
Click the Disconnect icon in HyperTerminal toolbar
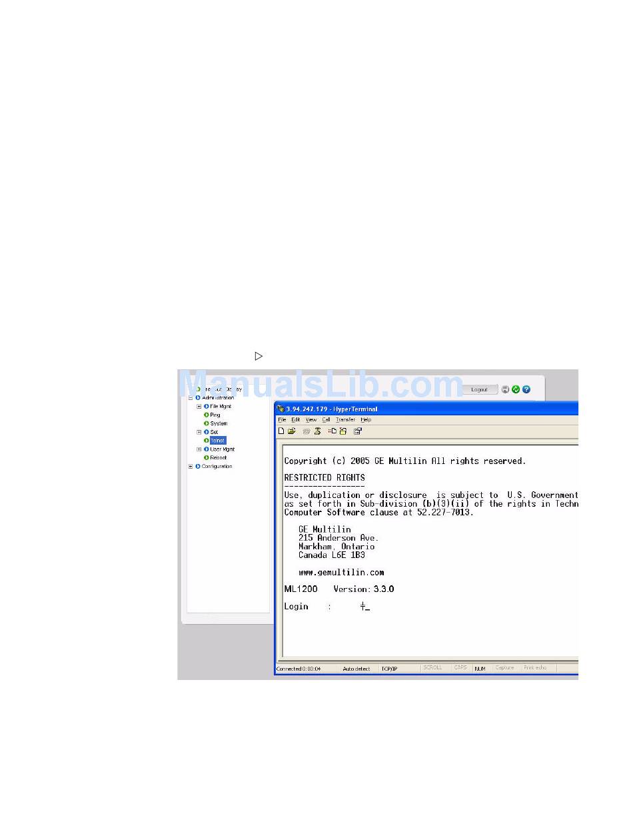point(318,431)
